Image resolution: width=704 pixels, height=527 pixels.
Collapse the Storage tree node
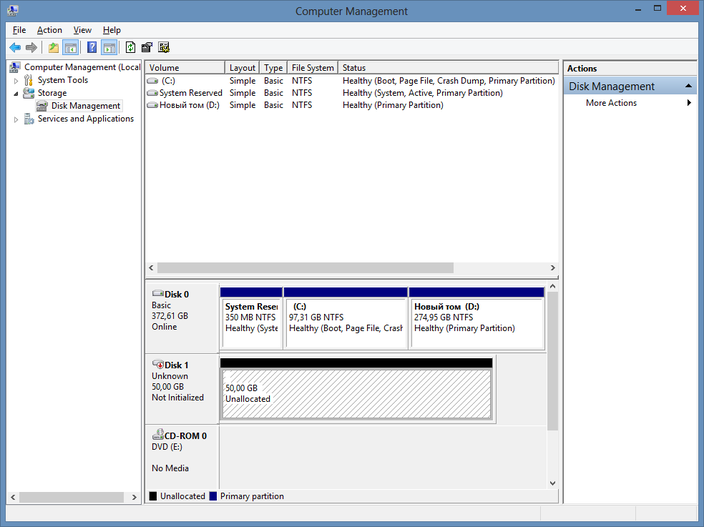(x=16, y=93)
